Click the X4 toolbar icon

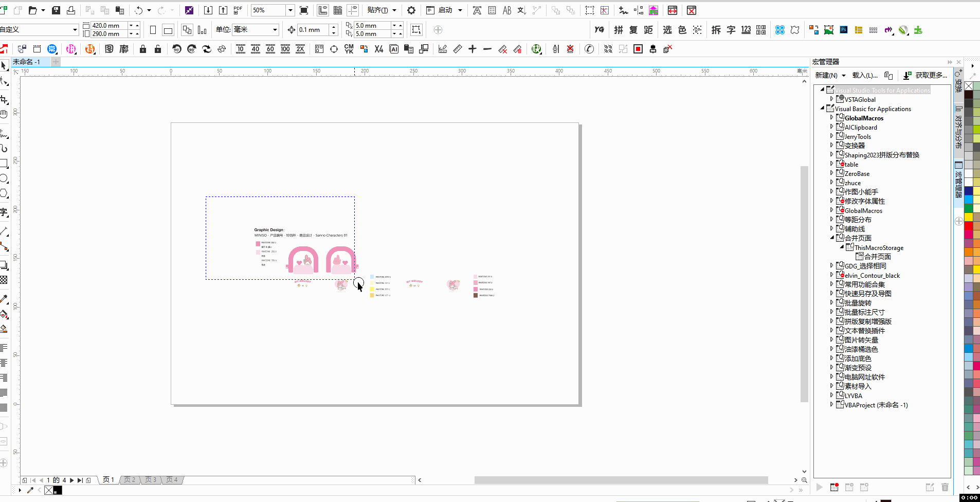[379, 49]
